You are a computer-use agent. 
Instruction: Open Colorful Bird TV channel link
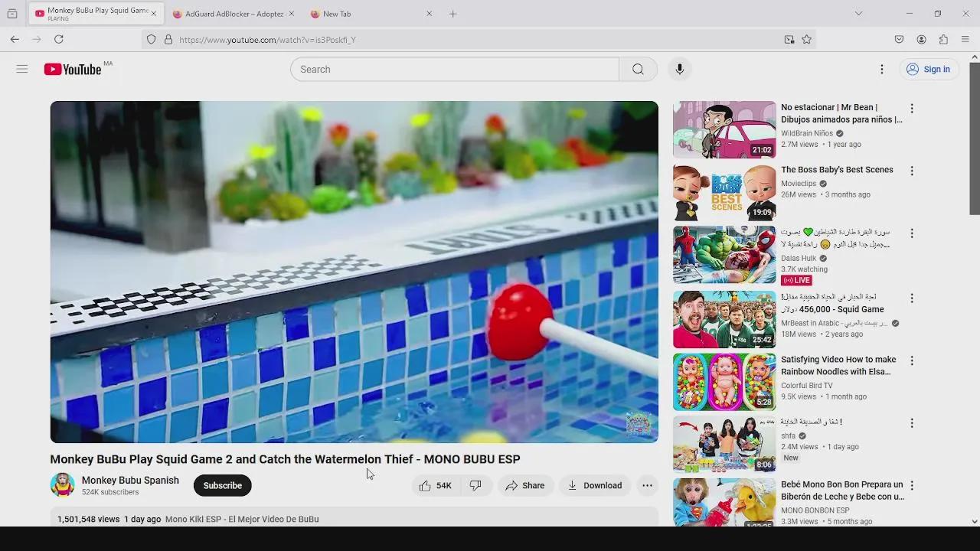coord(806,386)
